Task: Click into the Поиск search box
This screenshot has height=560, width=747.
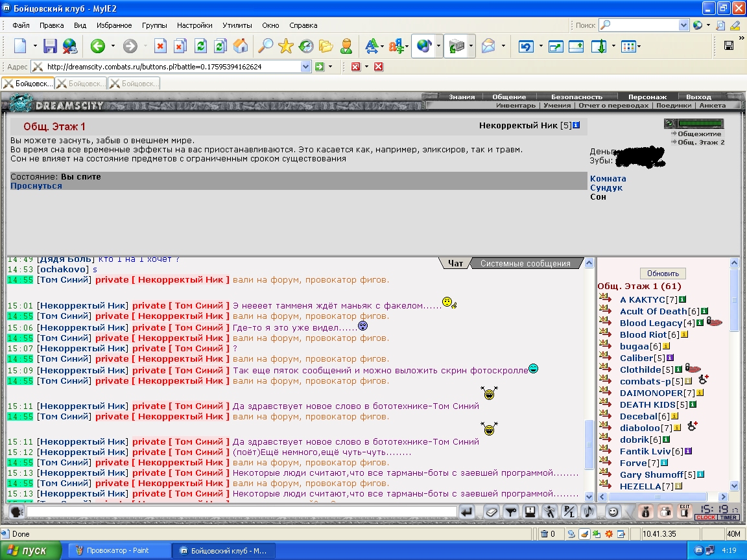Action: [x=639, y=25]
